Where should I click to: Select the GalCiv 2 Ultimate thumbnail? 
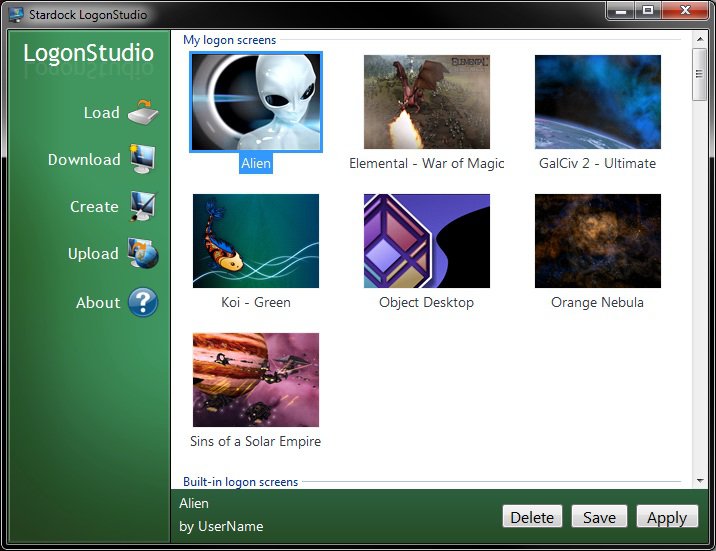598,102
